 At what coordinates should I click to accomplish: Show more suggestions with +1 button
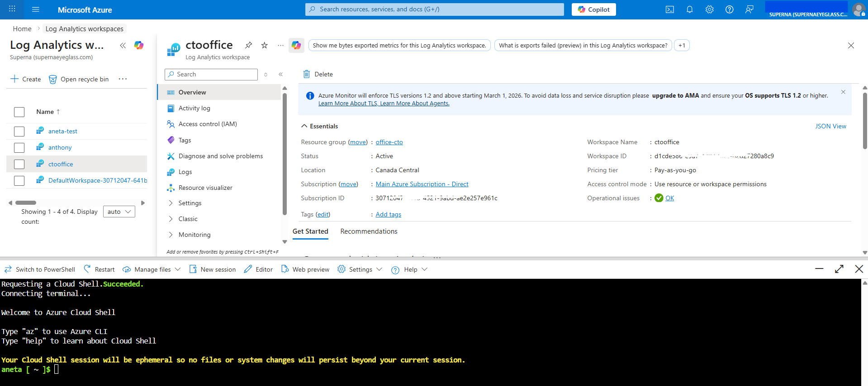682,45
